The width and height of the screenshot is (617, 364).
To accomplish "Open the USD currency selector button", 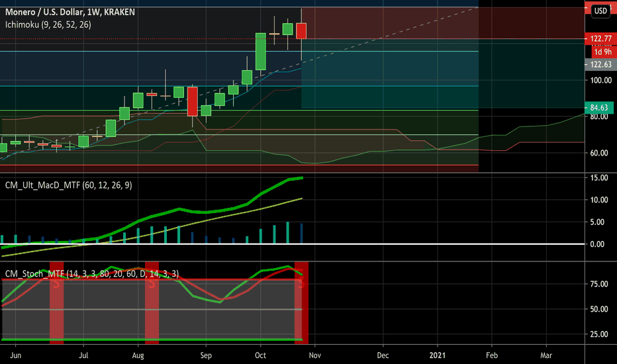I will [600, 11].
